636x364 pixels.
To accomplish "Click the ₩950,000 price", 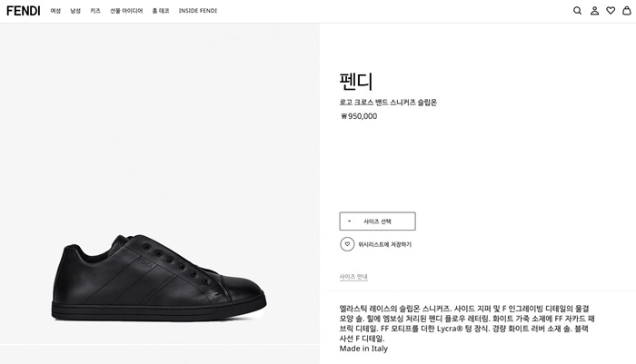I will coord(359,116).
